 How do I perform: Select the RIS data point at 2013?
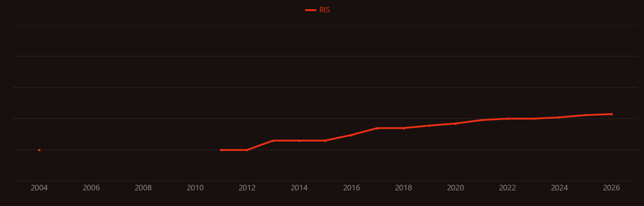pyautogui.click(x=273, y=141)
